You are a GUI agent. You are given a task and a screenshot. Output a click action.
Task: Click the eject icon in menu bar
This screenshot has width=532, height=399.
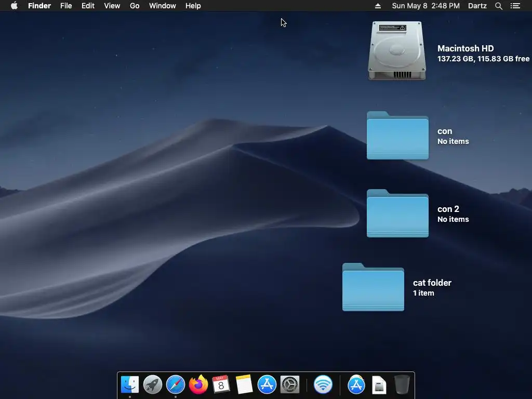(x=378, y=6)
